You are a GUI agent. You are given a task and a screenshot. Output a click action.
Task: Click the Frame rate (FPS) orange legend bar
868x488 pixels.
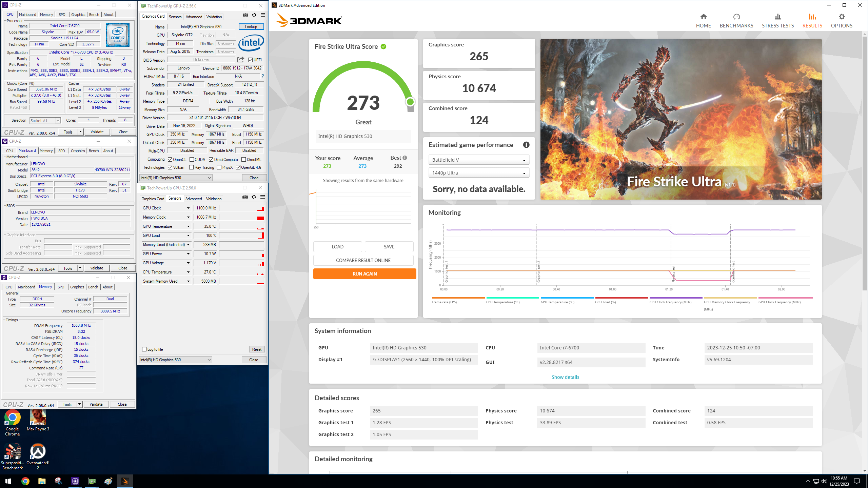point(458,298)
